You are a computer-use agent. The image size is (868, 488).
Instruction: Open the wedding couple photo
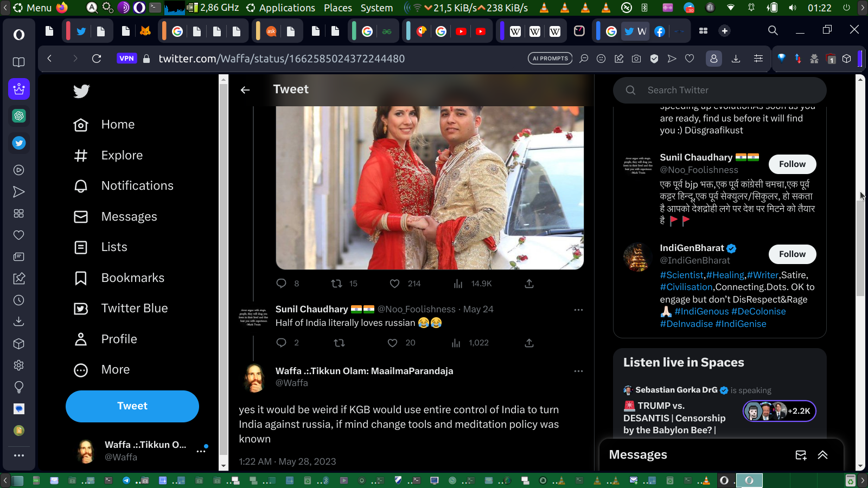[430, 187]
